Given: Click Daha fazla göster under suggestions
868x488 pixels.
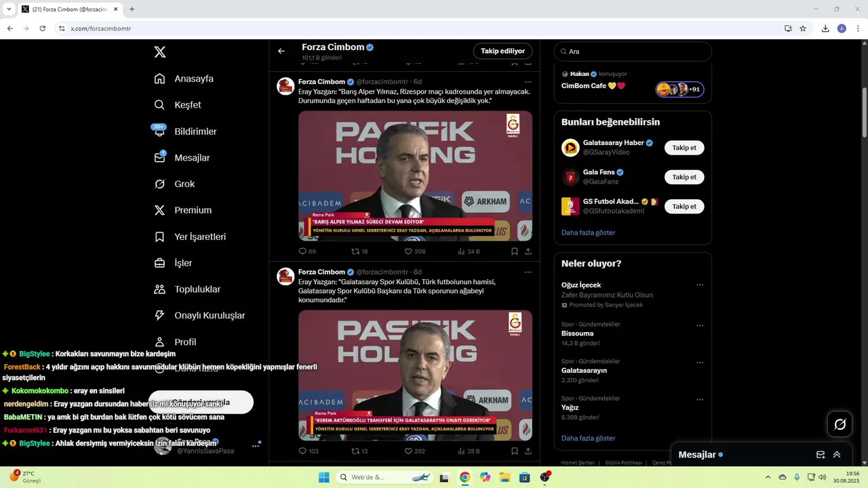Looking at the screenshot, I should click(588, 232).
